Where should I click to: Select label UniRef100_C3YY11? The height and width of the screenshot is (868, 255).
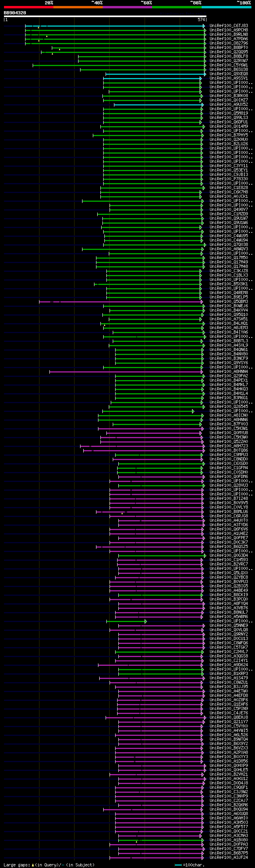click(229, 166)
